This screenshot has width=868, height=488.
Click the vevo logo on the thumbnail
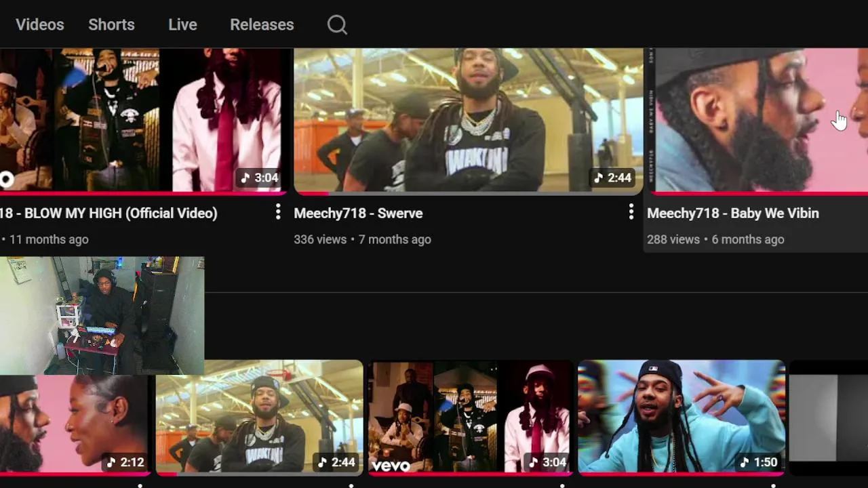coord(391,466)
